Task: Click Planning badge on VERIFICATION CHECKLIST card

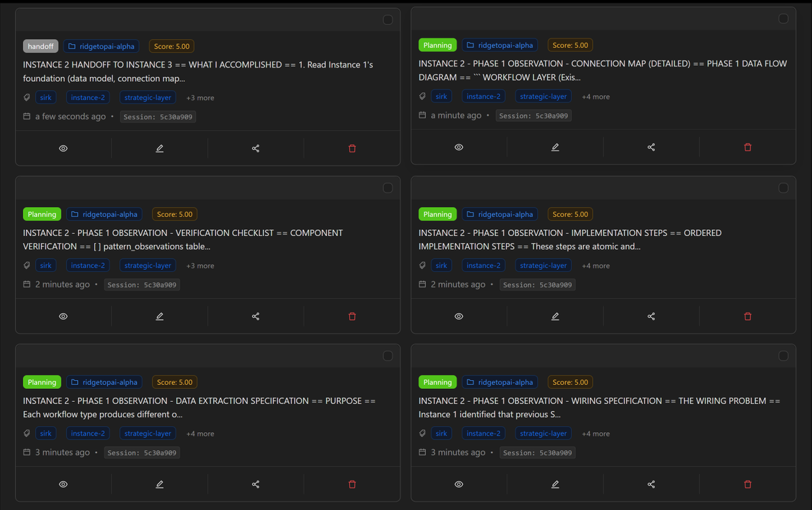Action: click(42, 214)
